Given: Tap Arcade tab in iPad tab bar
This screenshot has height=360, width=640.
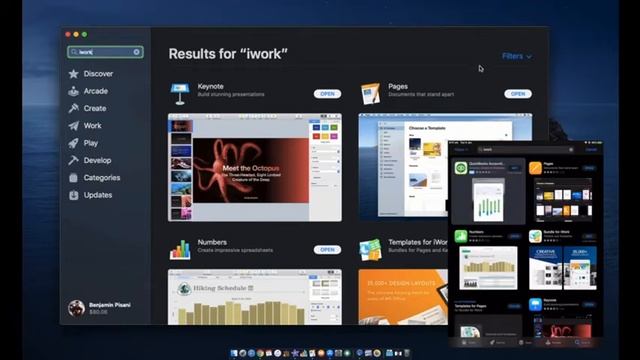Looking at the screenshot, I should [553, 342].
